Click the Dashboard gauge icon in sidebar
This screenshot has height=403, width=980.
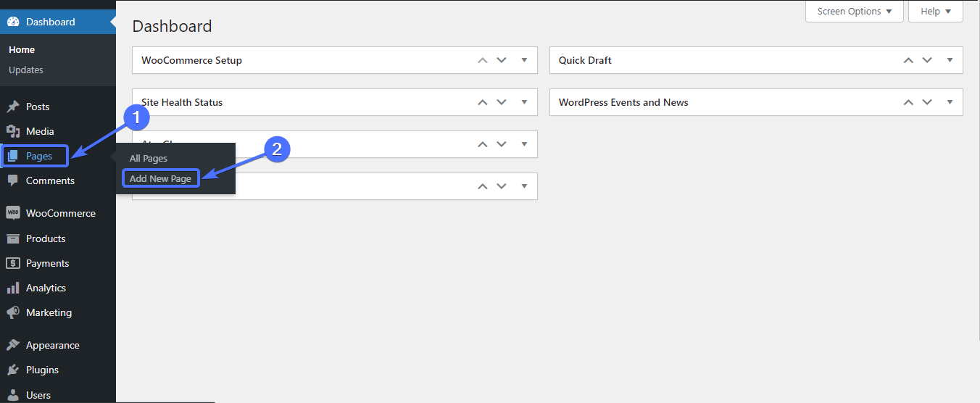coord(13,22)
